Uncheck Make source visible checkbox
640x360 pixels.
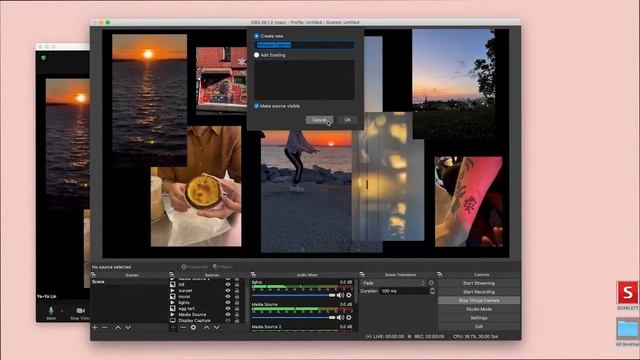tap(256, 106)
